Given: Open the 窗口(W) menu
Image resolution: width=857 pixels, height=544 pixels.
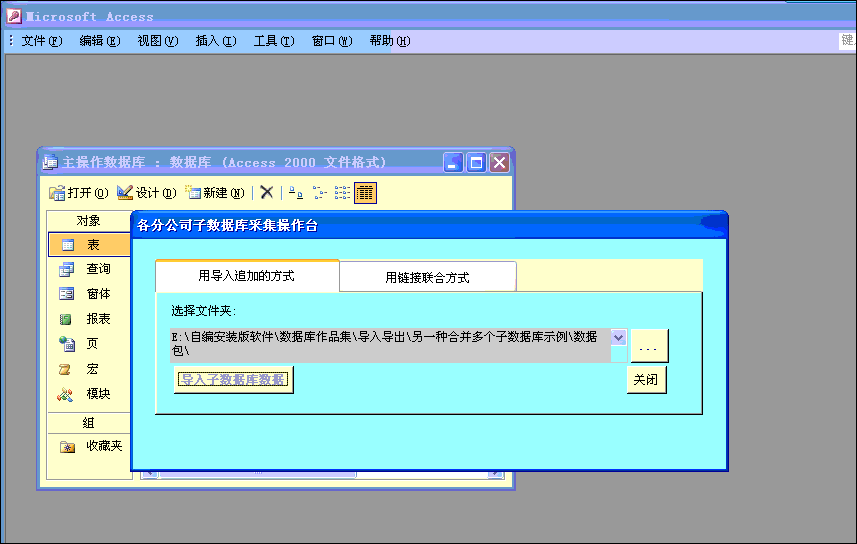Looking at the screenshot, I should [x=332, y=41].
